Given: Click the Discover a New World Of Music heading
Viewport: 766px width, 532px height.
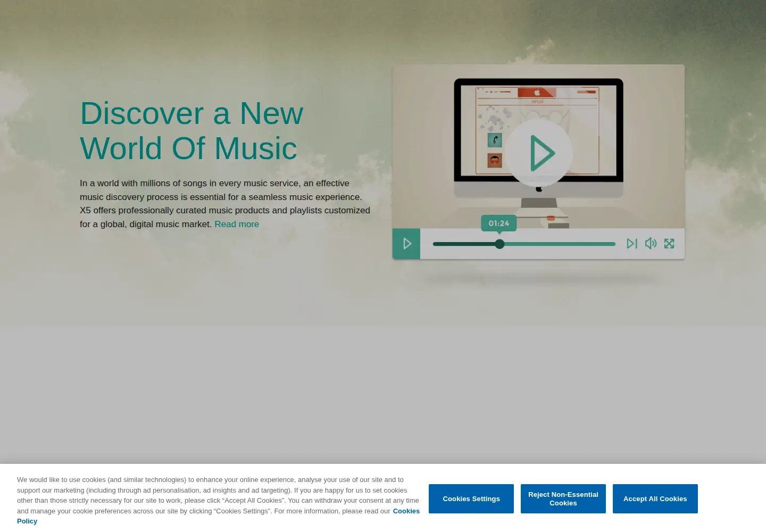Looking at the screenshot, I should [191, 131].
